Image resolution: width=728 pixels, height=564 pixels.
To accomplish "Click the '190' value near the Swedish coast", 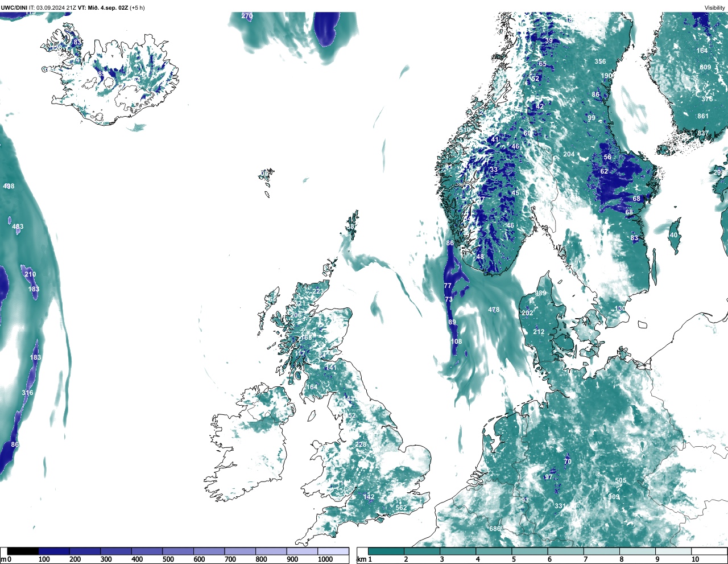I will click(x=607, y=76).
